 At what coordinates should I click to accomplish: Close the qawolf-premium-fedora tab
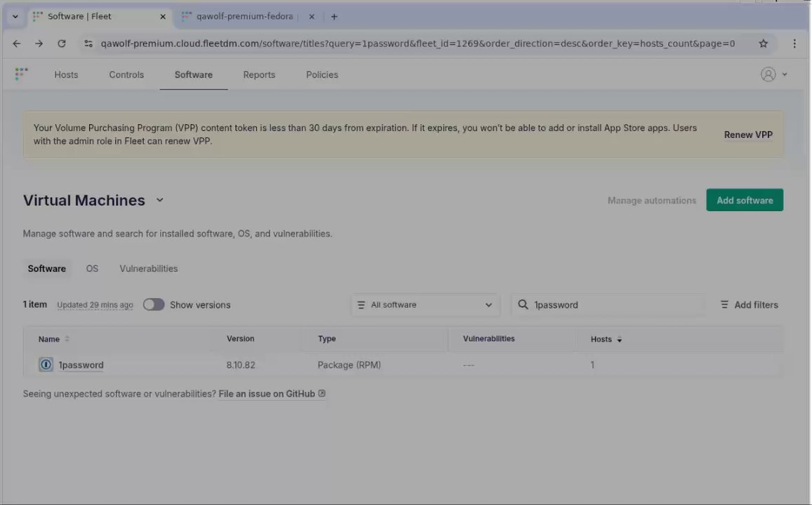pyautogui.click(x=311, y=17)
